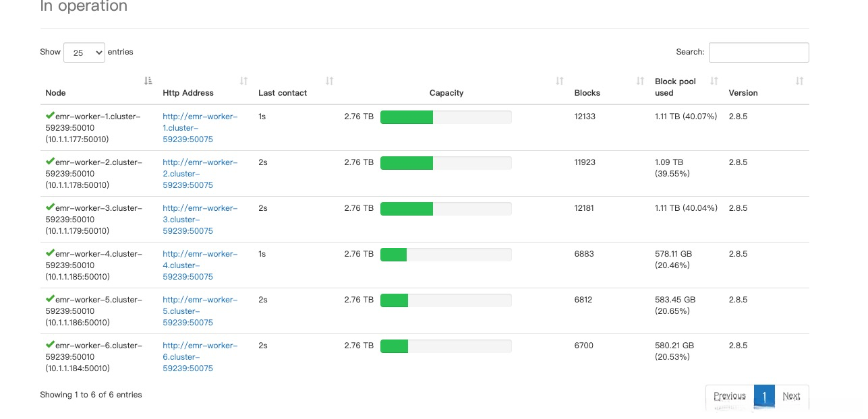This screenshot has width=868, height=419.
Task: Follow the emr-worker-6 http link
Action: coord(200,357)
